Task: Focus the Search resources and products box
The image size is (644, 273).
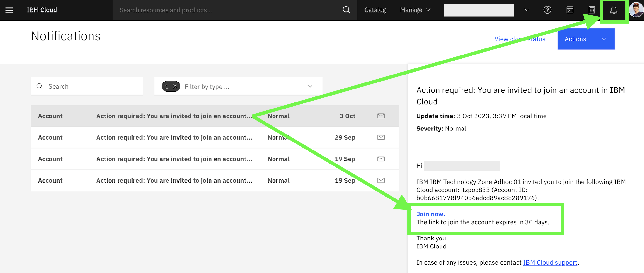Action: [225, 10]
